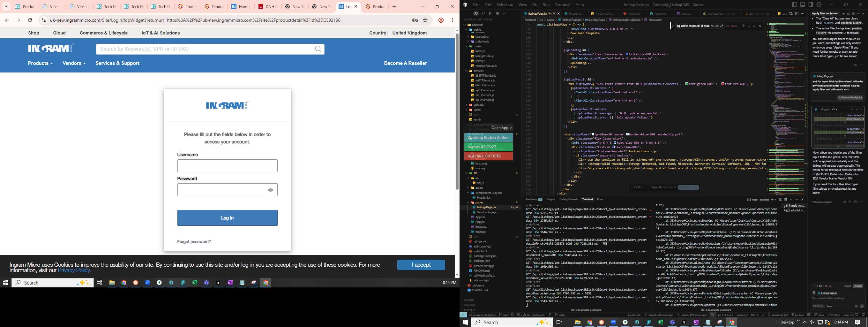Switch to the Problems panel tab

[x=534, y=200]
